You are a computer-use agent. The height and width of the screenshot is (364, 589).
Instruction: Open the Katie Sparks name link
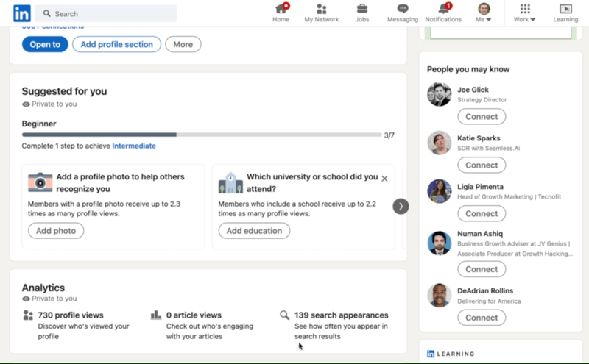[x=479, y=138]
